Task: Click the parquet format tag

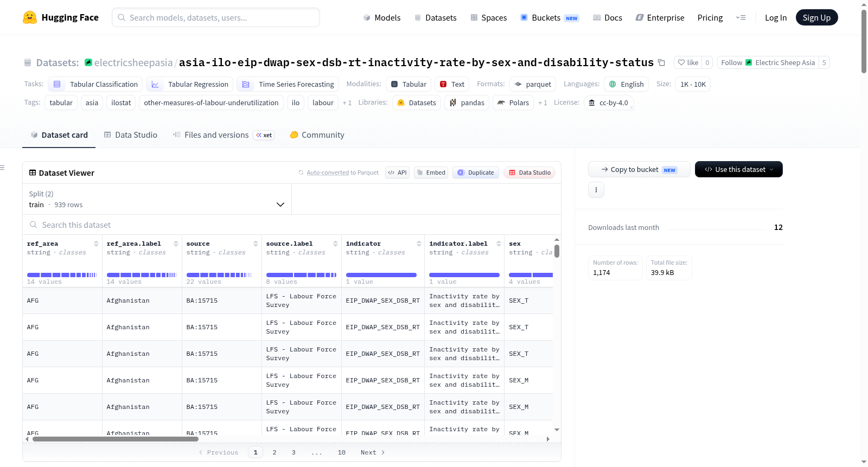Action: click(x=533, y=84)
